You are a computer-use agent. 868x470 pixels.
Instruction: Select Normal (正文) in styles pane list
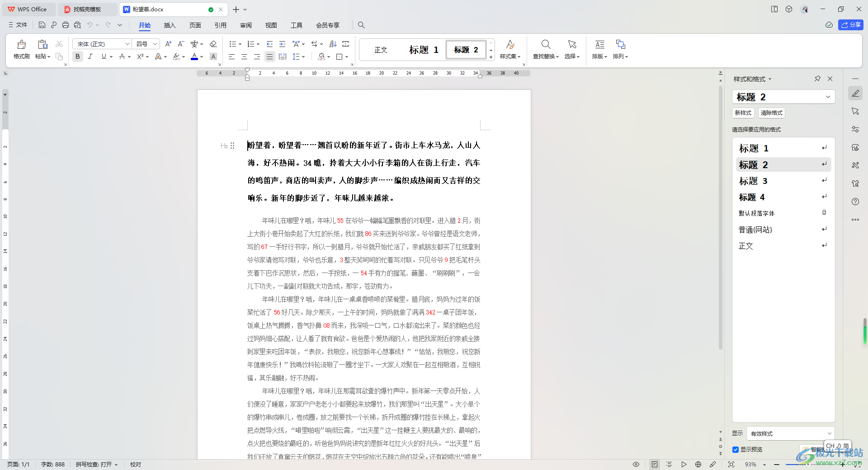pyautogui.click(x=783, y=246)
